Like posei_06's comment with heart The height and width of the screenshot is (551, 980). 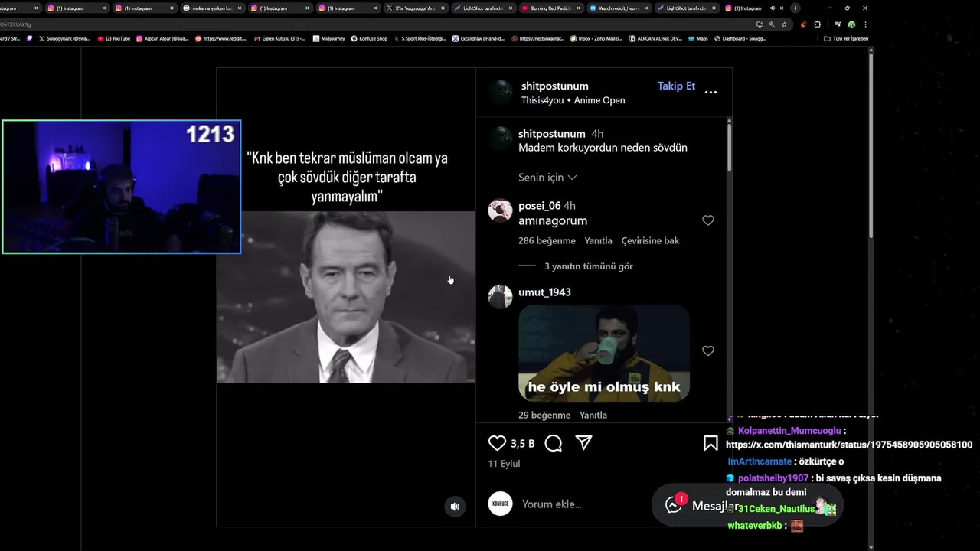[x=708, y=220]
